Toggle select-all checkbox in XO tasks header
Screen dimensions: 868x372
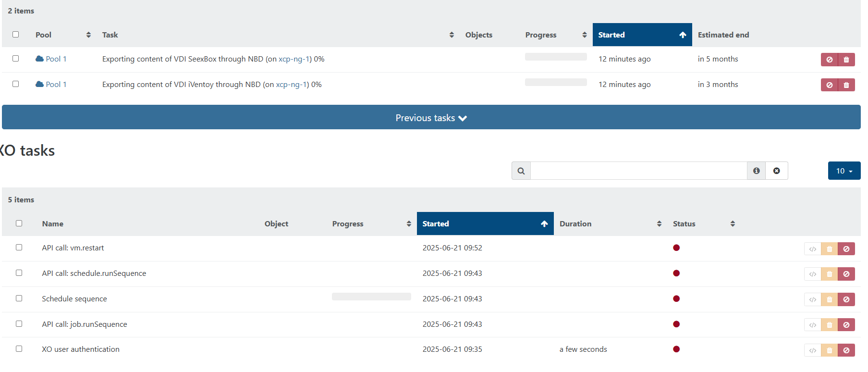tap(19, 223)
